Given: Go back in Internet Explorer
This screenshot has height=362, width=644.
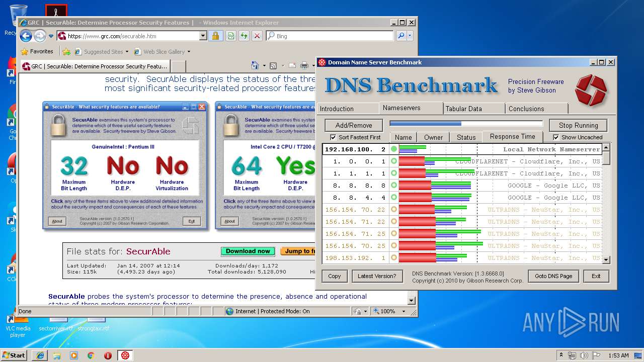Looking at the screenshot, I should 26,36.
